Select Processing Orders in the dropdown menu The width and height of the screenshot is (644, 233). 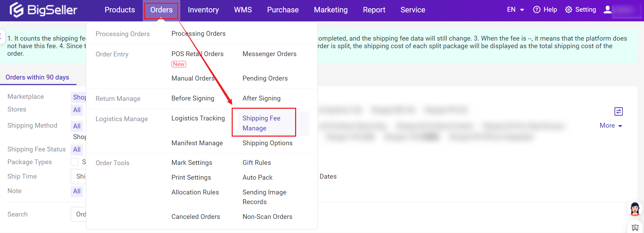199,34
